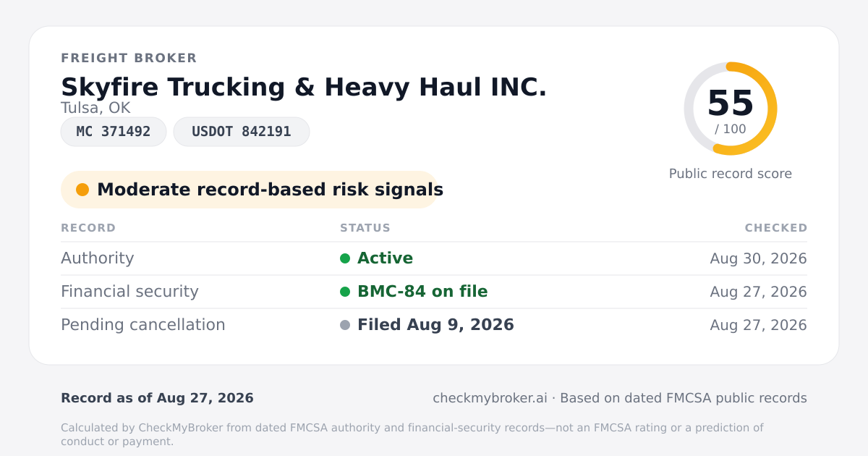The image size is (868, 456).
Task: Click the RECORD column header
Action: [x=88, y=228]
